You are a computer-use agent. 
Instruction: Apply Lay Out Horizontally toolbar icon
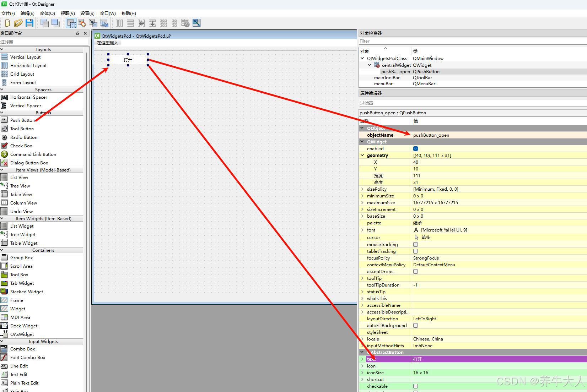[119, 23]
